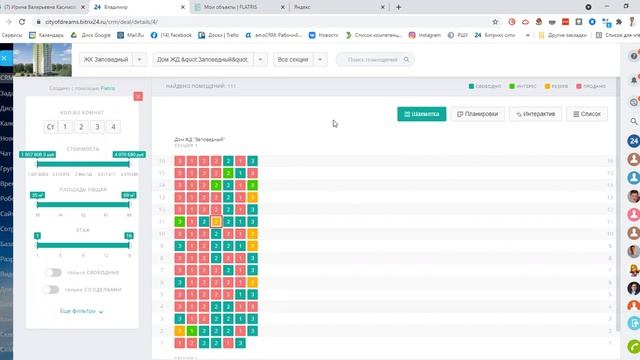Open the Доски Trello bookmark
640x360 pixels.
pos(218,35)
